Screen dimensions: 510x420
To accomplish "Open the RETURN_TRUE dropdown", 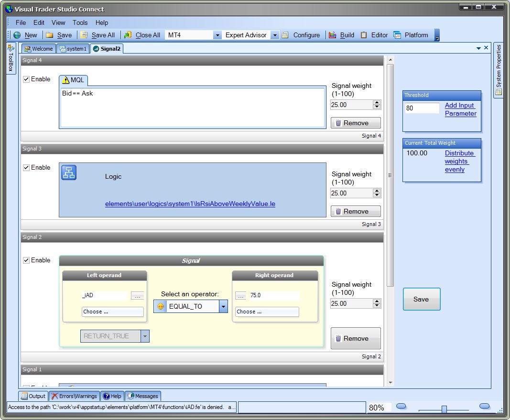I will (x=145, y=336).
